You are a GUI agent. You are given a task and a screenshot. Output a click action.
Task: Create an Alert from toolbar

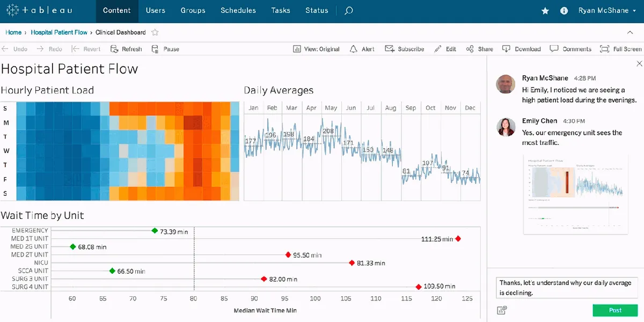pyautogui.click(x=362, y=49)
